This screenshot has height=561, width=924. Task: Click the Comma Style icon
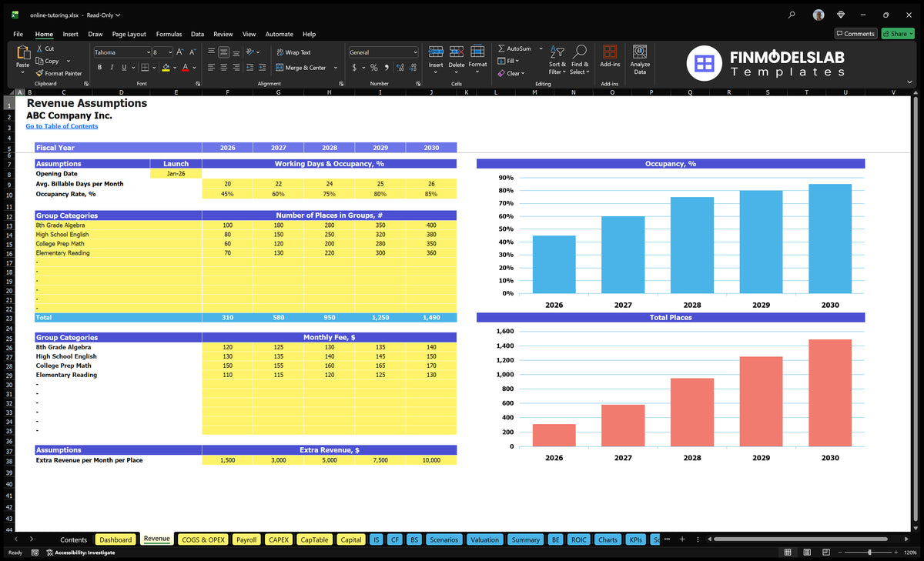click(387, 68)
